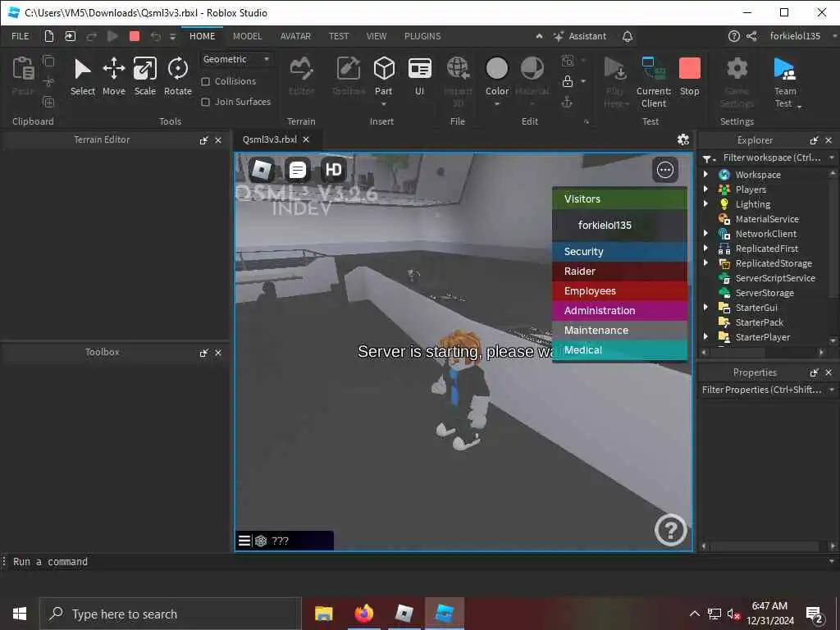Click the Filter Properties search field

[x=762, y=390]
